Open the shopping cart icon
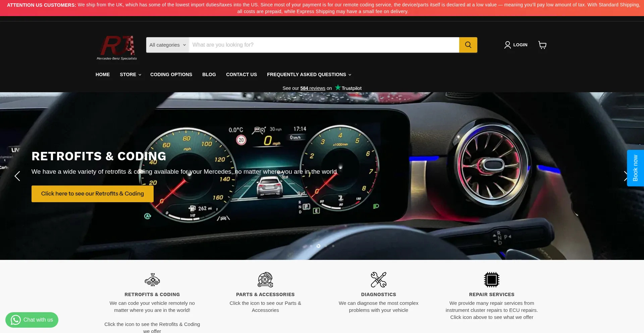The image size is (644, 333). (542, 45)
